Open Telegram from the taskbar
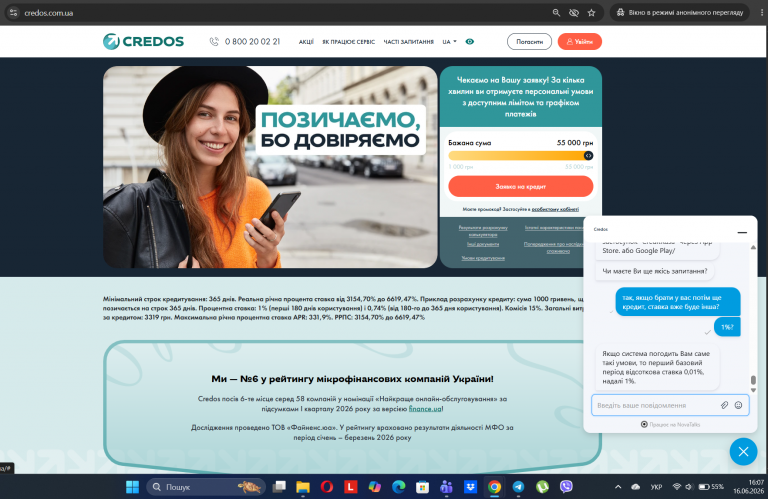Viewport: 768px width, 499px height. [x=518, y=487]
